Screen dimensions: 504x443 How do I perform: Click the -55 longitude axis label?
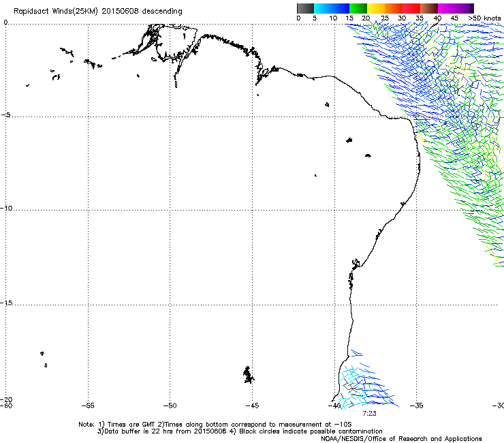[x=88, y=406]
